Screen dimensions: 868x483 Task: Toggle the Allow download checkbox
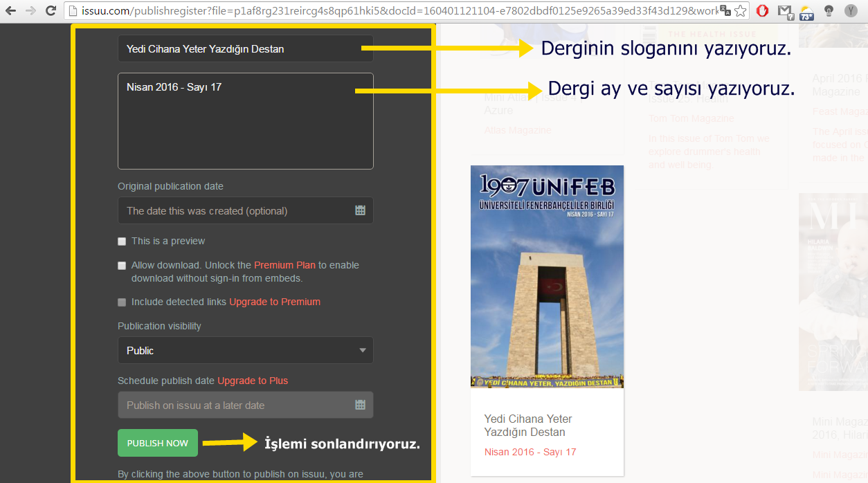pyautogui.click(x=122, y=266)
